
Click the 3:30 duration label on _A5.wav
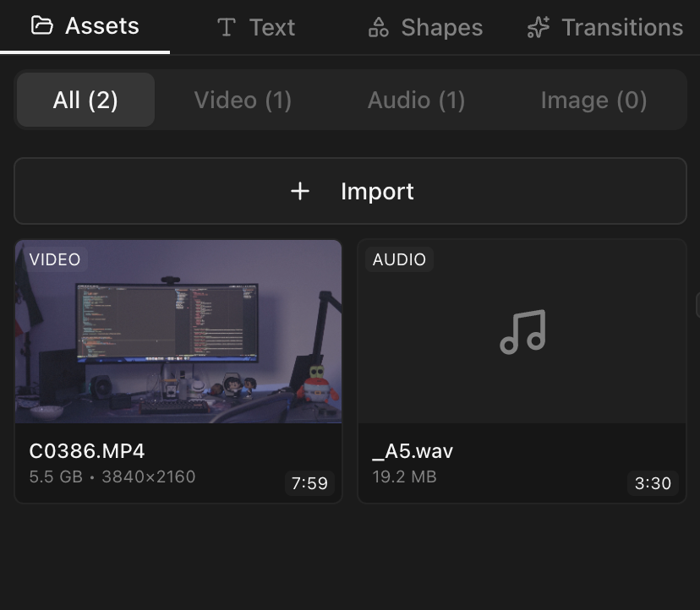click(x=654, y=483)
